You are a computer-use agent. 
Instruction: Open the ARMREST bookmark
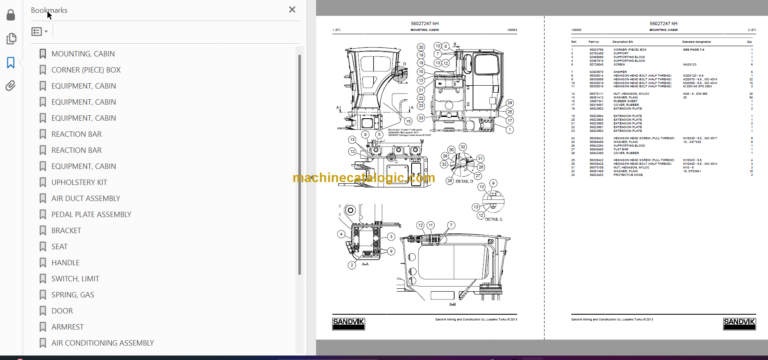coord(67,327)
